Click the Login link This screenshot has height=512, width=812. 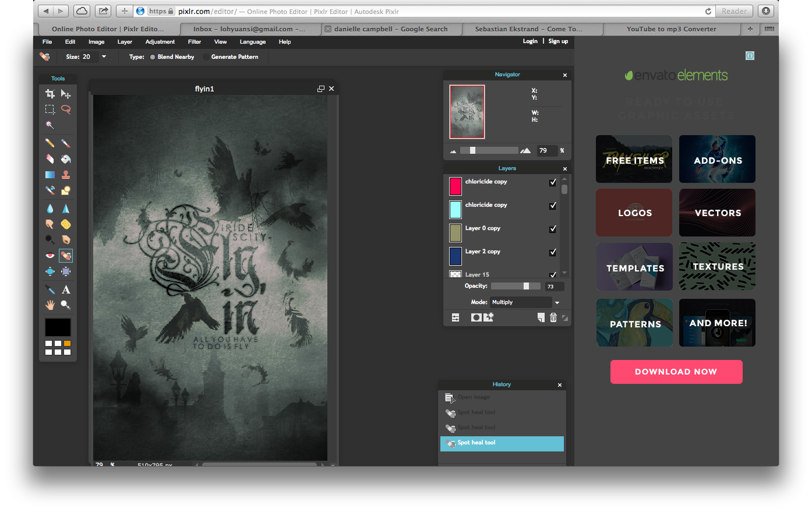tap(530, 41)
